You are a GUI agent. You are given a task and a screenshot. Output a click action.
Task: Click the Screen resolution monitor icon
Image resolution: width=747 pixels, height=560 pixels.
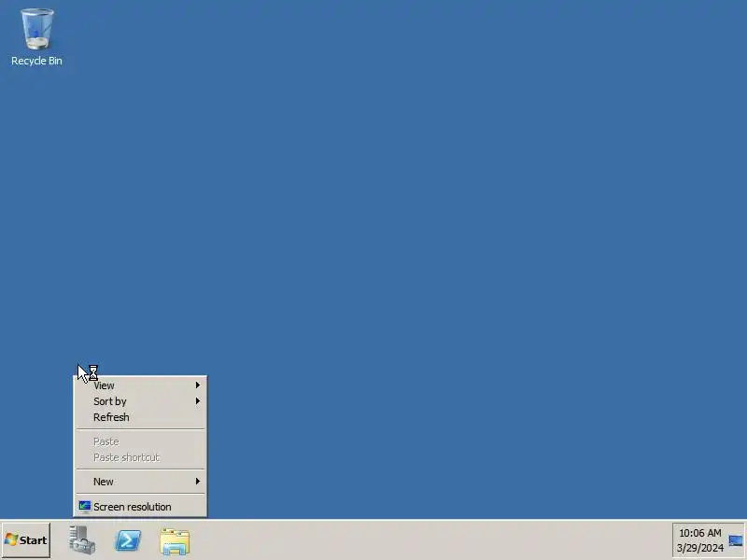coord(85,507)
